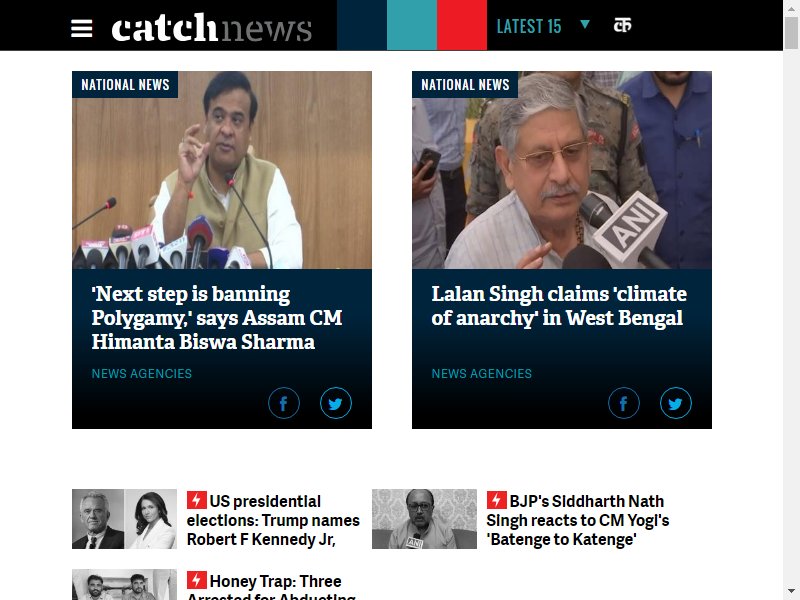The width and height of the screenshot is (800, 600).
Task: Click lightning icon beside US presidential headline
Action: [x=196, y=500]
